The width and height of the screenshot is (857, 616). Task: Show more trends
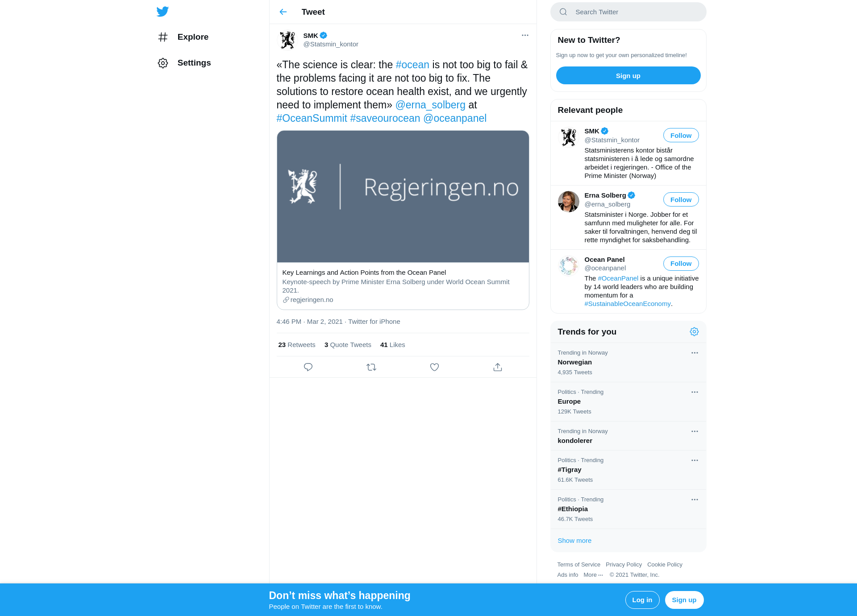574,541
